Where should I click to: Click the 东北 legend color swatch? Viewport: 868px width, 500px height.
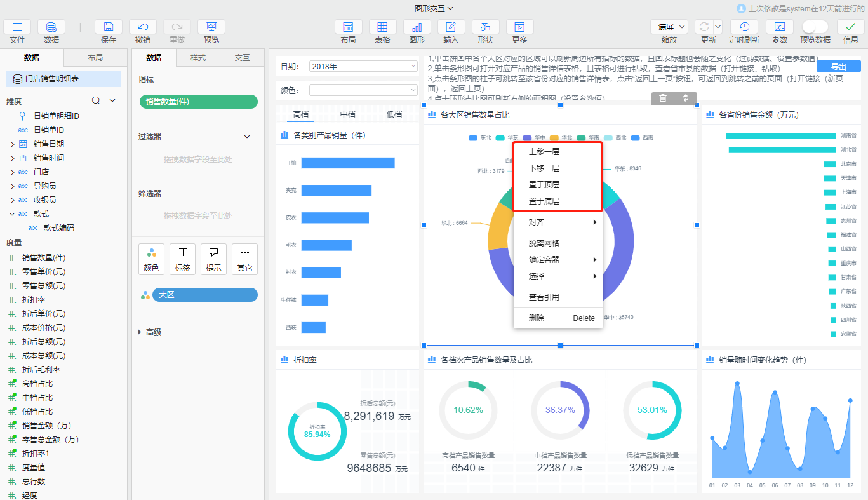click(473, 138)
